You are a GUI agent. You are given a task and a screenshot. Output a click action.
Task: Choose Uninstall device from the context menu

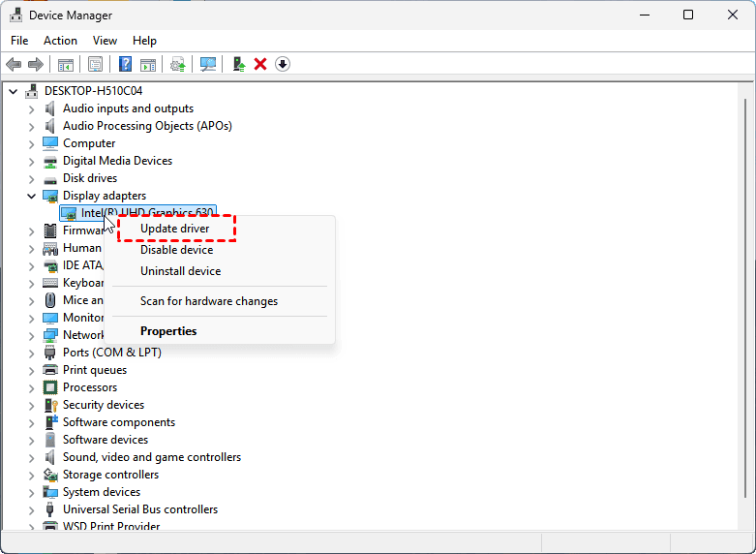pos(180,271)
